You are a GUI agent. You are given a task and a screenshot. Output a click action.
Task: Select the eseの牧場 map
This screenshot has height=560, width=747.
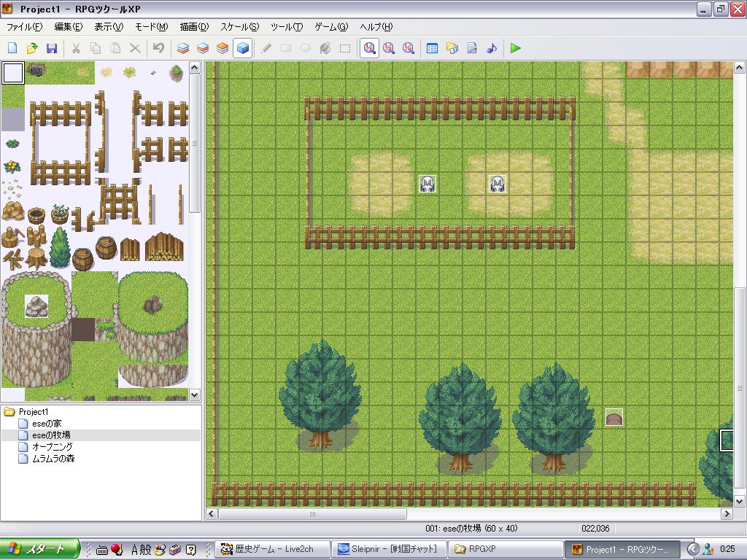(51, 435)
